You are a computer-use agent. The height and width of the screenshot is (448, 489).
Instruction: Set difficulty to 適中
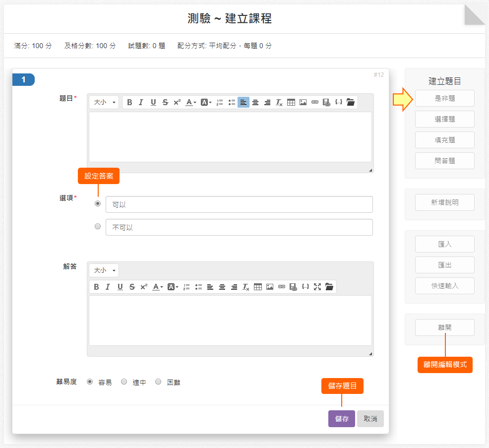pos(124,382)
